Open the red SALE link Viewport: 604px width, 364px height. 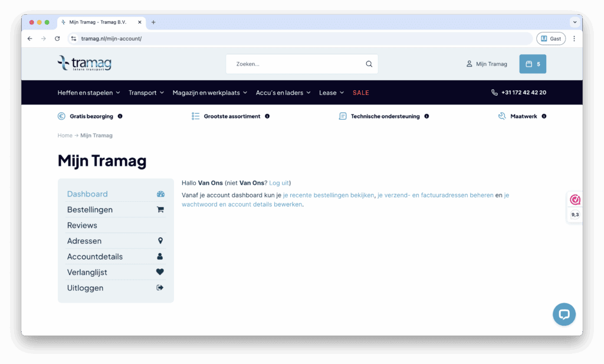(361, 93)
